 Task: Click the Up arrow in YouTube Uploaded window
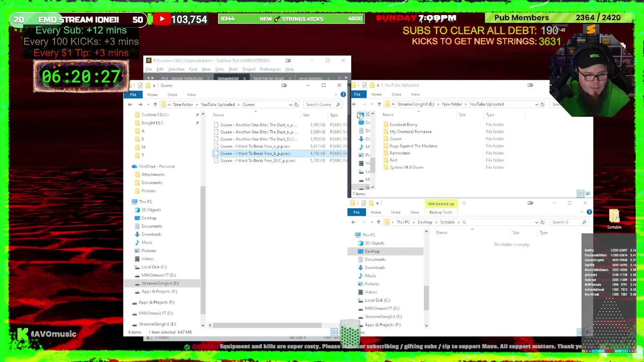(x=379, y=104)
